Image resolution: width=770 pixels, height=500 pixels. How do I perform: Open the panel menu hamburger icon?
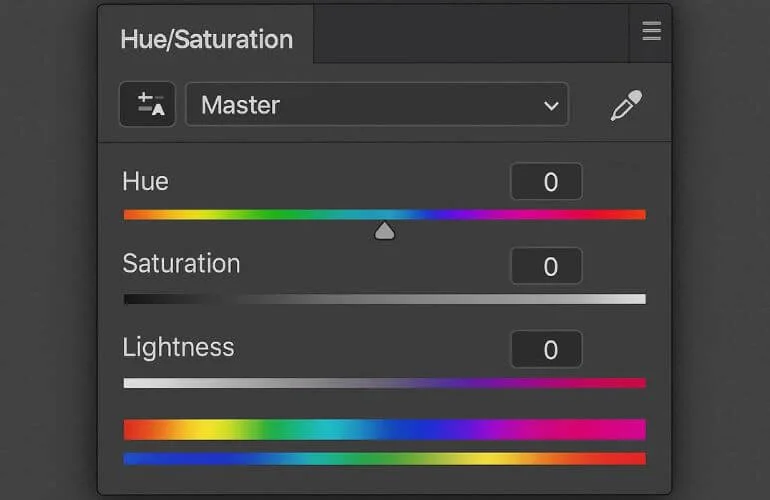pos(651,32)
